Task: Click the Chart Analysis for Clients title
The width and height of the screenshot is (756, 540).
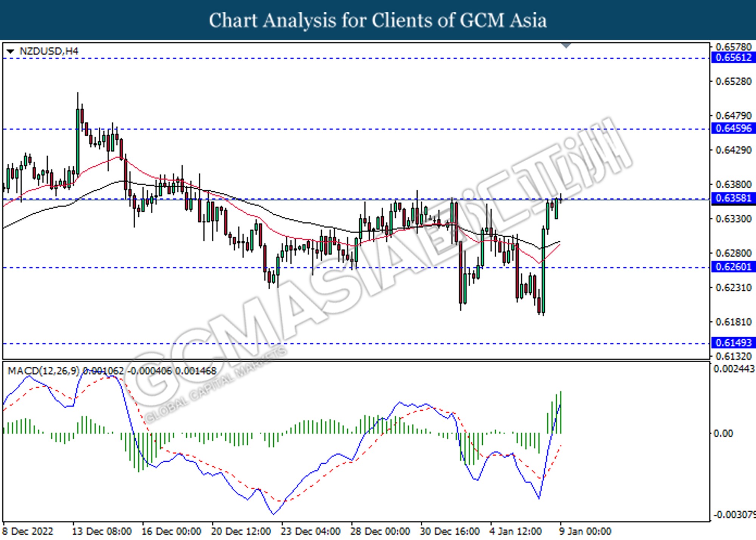Action: coord(378,20)
